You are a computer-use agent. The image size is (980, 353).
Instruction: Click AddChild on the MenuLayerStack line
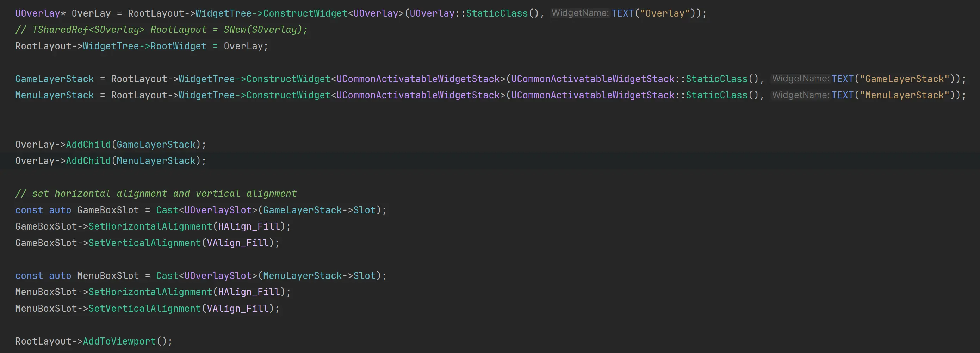click(x=88, y=161)
